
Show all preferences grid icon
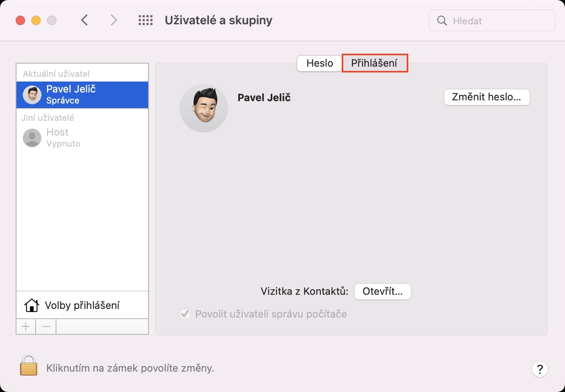coord(145,20)
